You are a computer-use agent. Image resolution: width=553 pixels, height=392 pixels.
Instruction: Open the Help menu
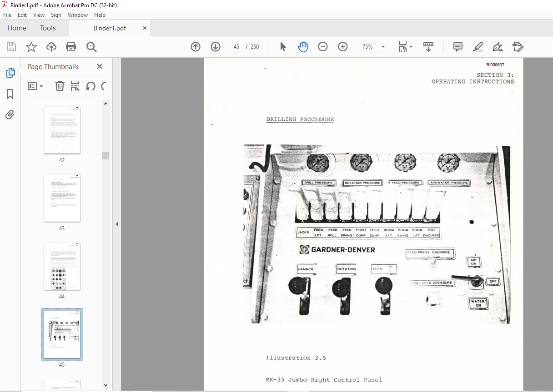(x=99, y=15)
